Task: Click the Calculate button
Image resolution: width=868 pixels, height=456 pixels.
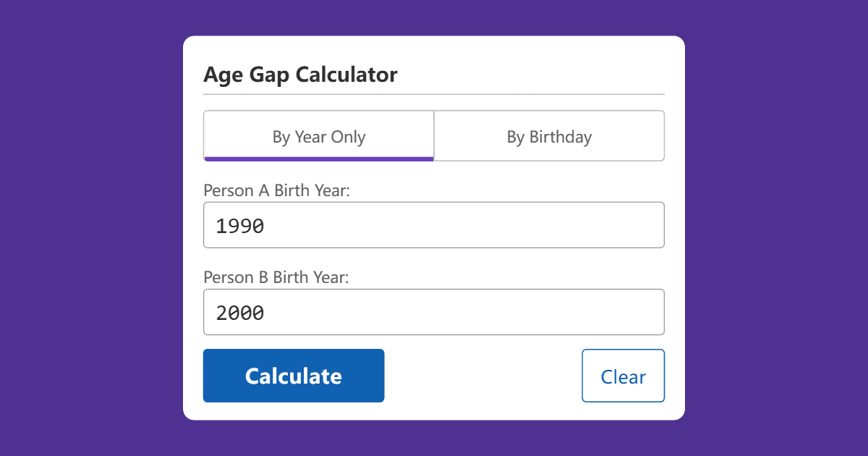Action: (x=294, y=375)
